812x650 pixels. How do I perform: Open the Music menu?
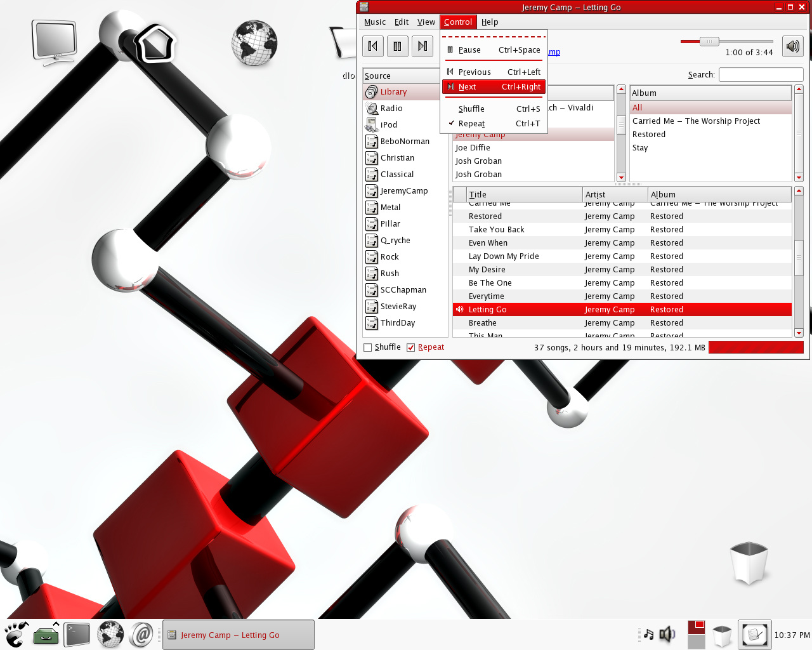[x=375, y=22]
